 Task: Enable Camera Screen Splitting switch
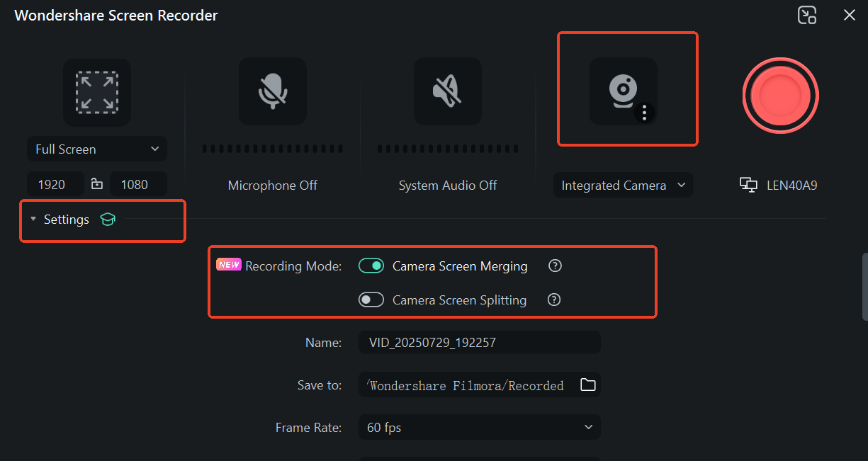point(371,300)
